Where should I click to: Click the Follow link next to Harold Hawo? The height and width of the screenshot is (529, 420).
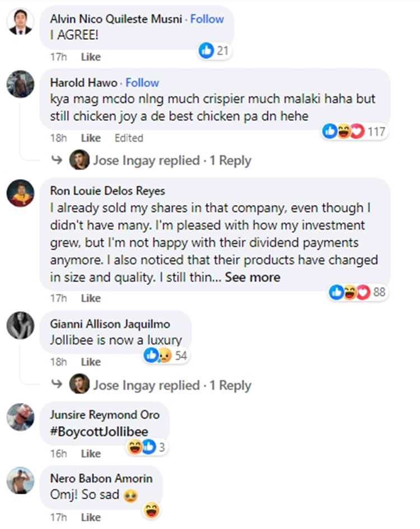(142, 83)
